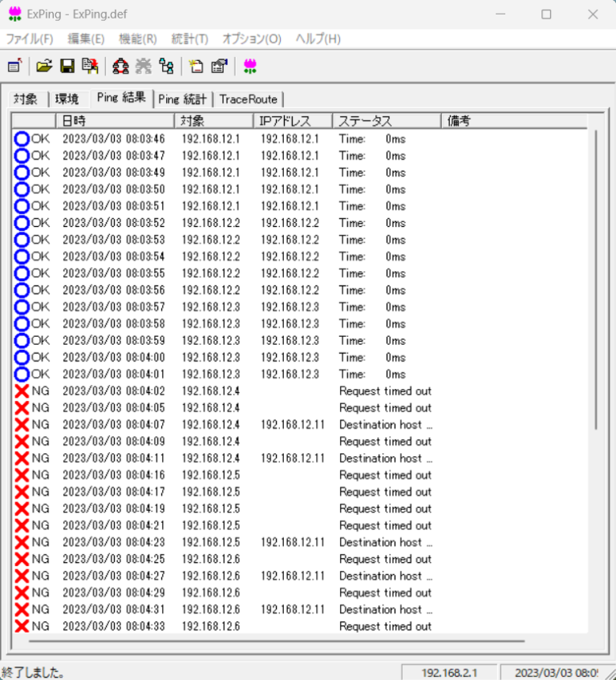Click the greyed-out stop icon
The width and height of the screenshot is (616, 680).
tap(144, 66)
